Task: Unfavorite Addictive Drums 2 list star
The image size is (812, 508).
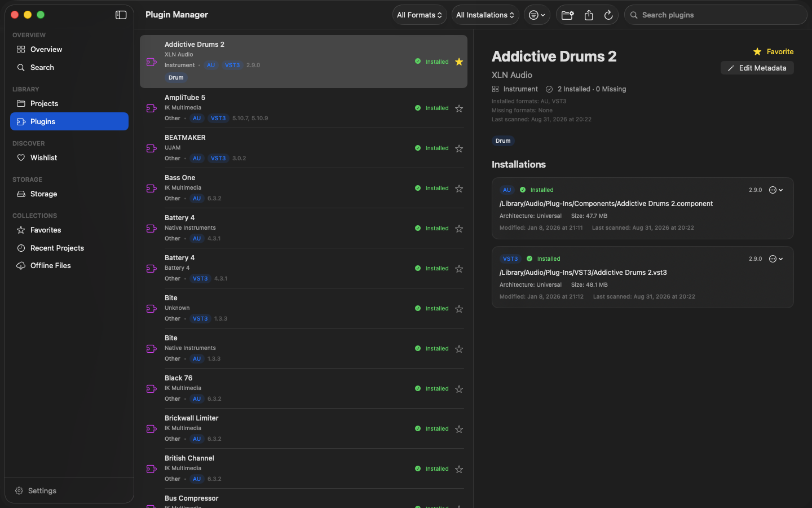Action: (459, 62)
